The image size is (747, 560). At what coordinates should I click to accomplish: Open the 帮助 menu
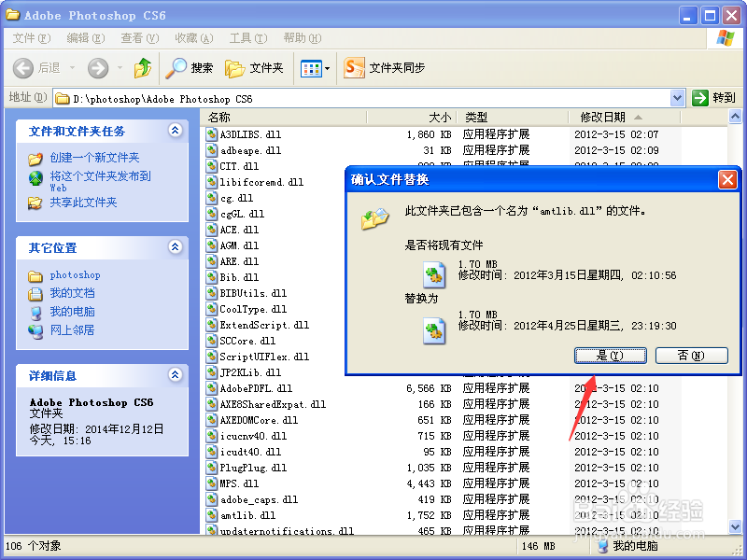point(301,37)
